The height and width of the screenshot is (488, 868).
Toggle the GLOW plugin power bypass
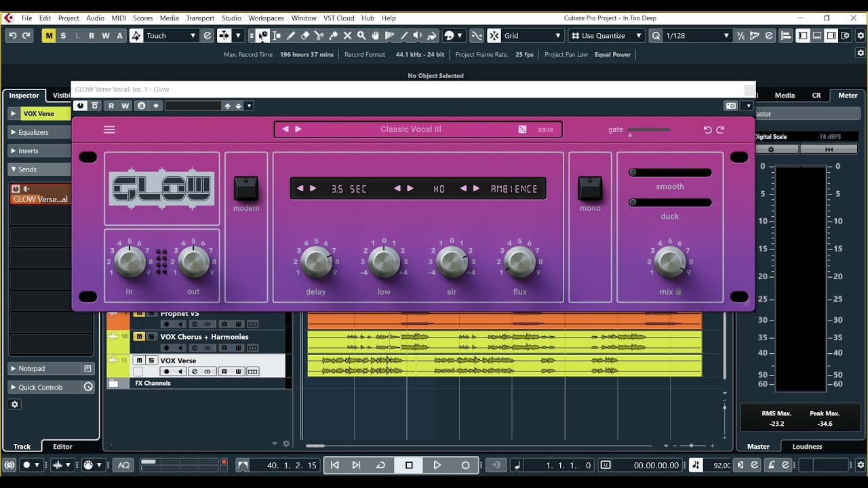coord(81,106)
